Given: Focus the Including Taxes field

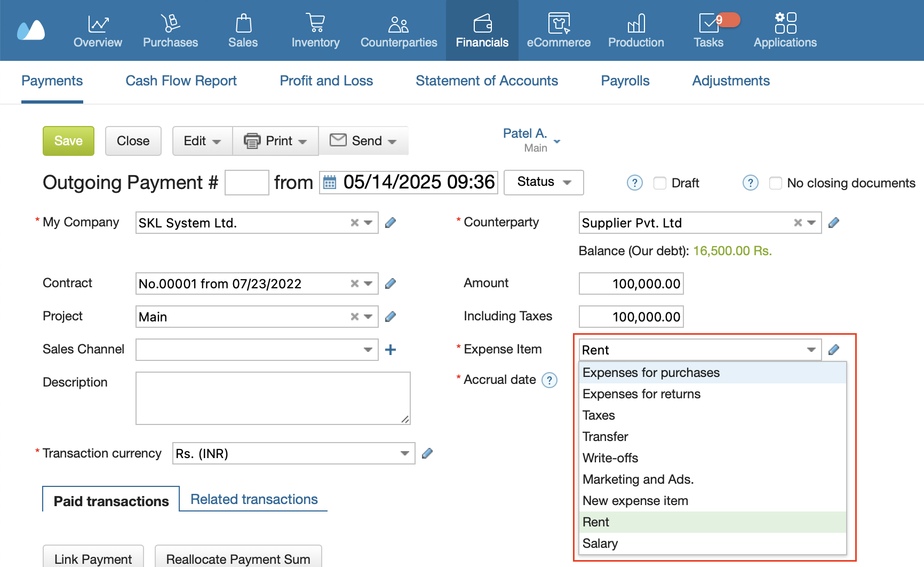Looking at the screenshot, I should [x=631, y=317].
